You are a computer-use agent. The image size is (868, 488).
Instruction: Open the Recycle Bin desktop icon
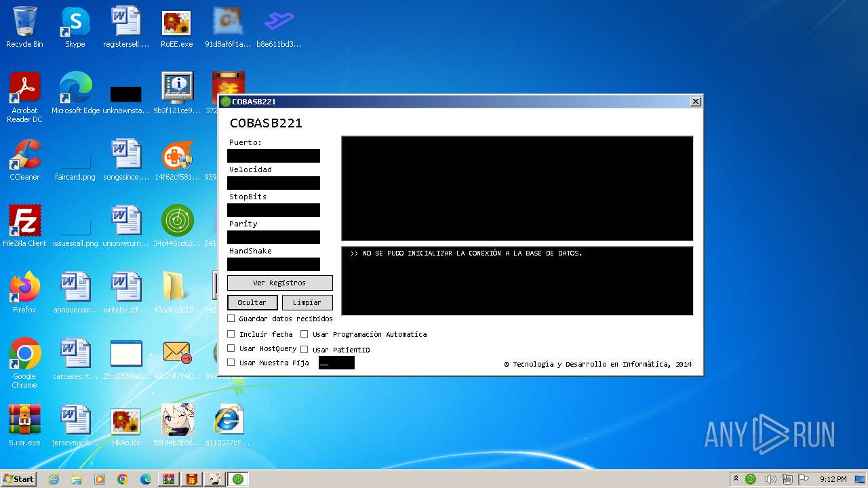pyautogui.click(x=24, y=27)
